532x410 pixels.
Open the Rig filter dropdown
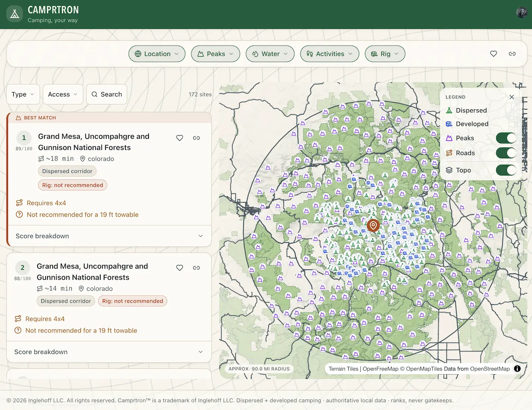click(385, 54)
